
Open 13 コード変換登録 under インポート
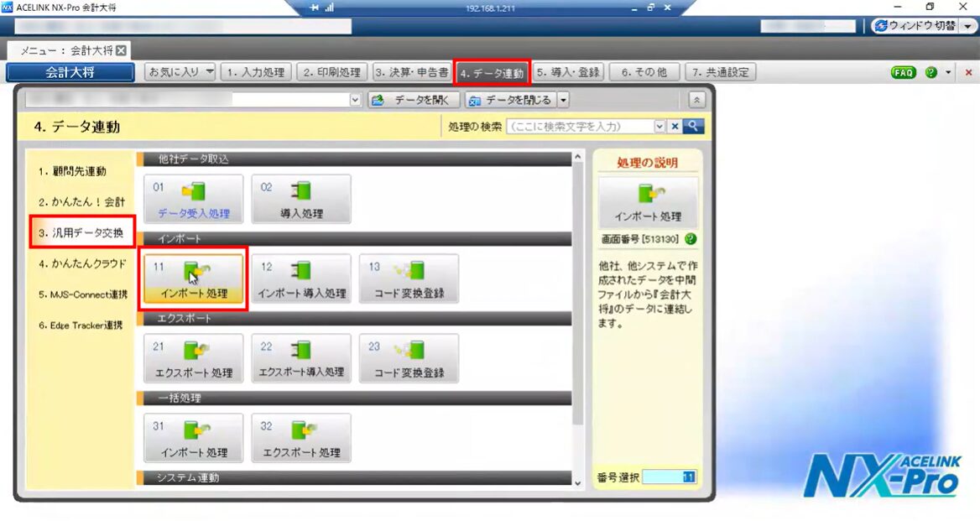[409, 279]
